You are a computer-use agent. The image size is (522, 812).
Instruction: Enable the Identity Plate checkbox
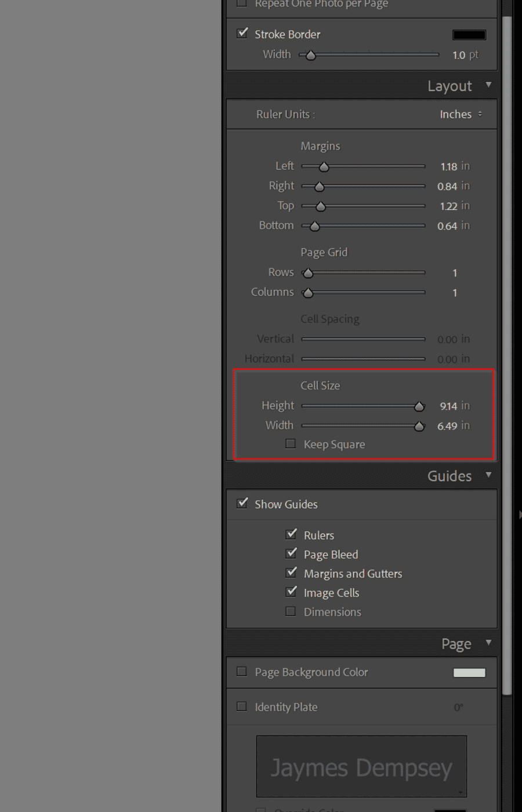[242, 706]
